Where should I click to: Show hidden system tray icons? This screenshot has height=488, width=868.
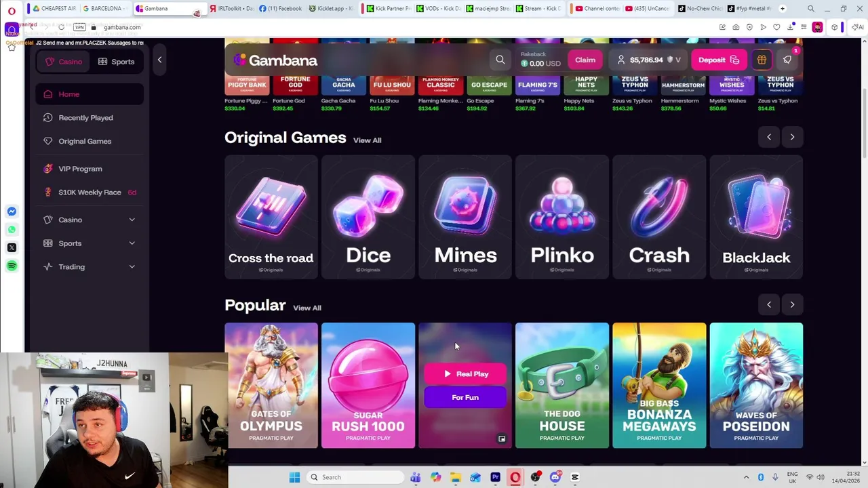point(746,477)
